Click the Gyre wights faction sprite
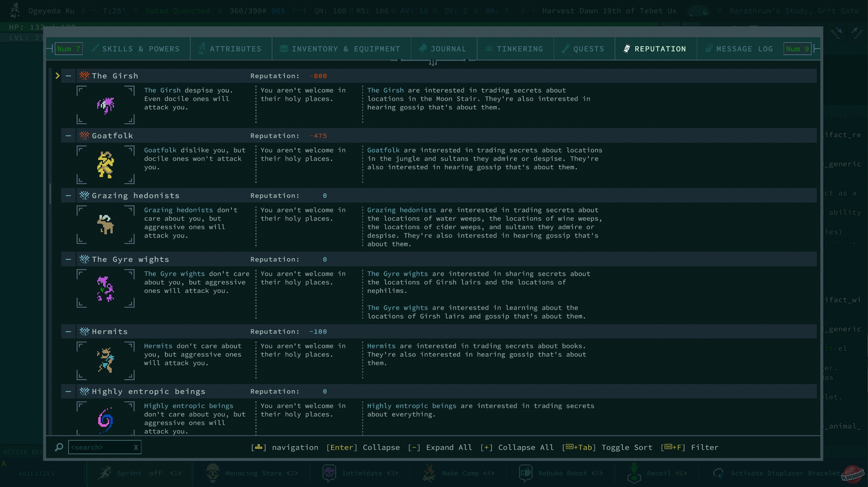 pyautogui.click(x=106, y=289)
